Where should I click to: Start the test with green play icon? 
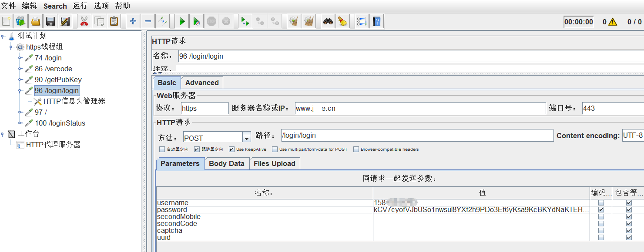coord(182,21)
